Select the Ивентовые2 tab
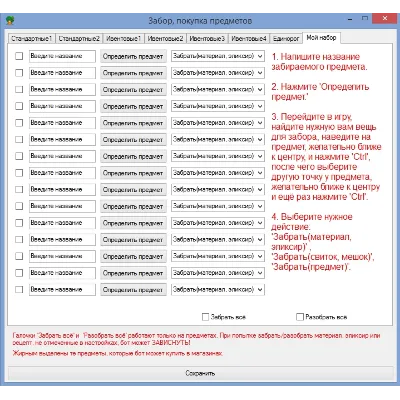 pos(165,39)
